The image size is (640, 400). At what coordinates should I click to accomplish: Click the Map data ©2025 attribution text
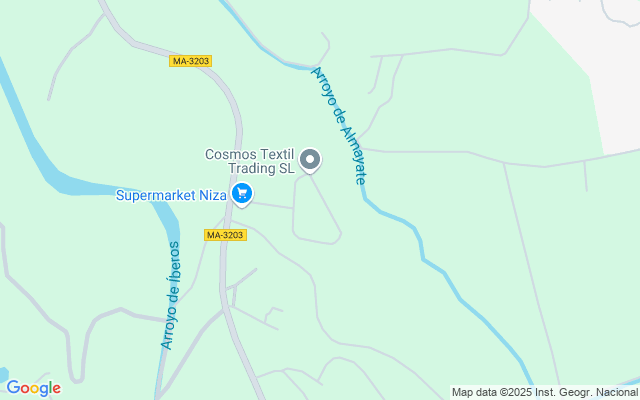[x=492, y=392]
